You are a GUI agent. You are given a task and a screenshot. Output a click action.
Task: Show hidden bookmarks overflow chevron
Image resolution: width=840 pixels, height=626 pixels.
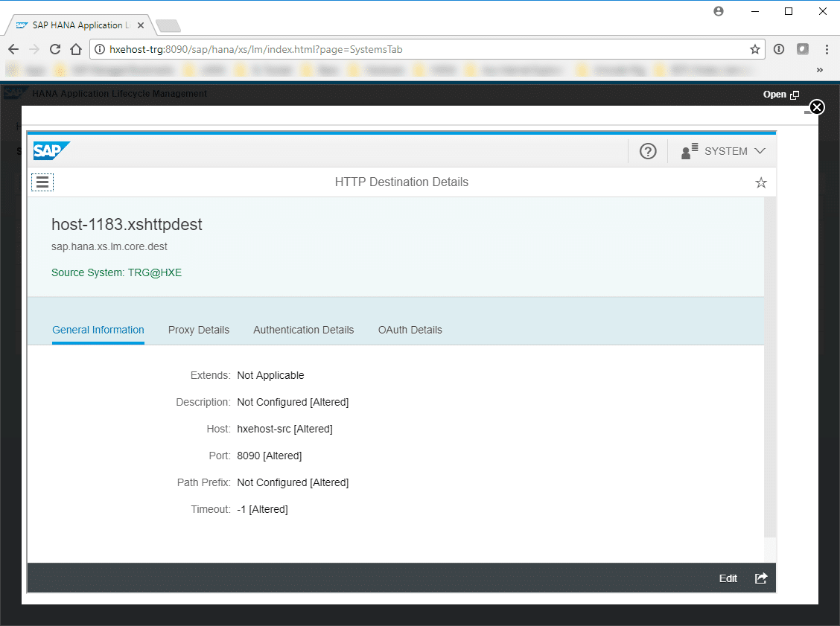(819, 70)
